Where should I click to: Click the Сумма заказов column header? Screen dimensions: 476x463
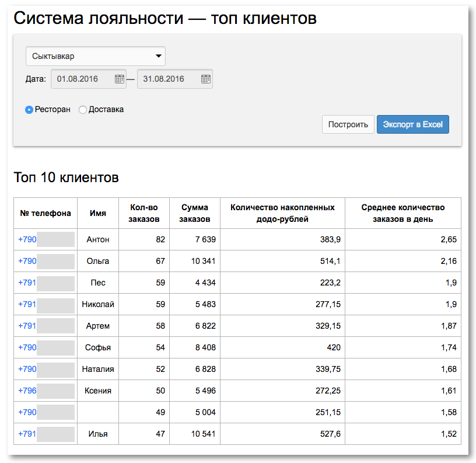coord(195,213)
